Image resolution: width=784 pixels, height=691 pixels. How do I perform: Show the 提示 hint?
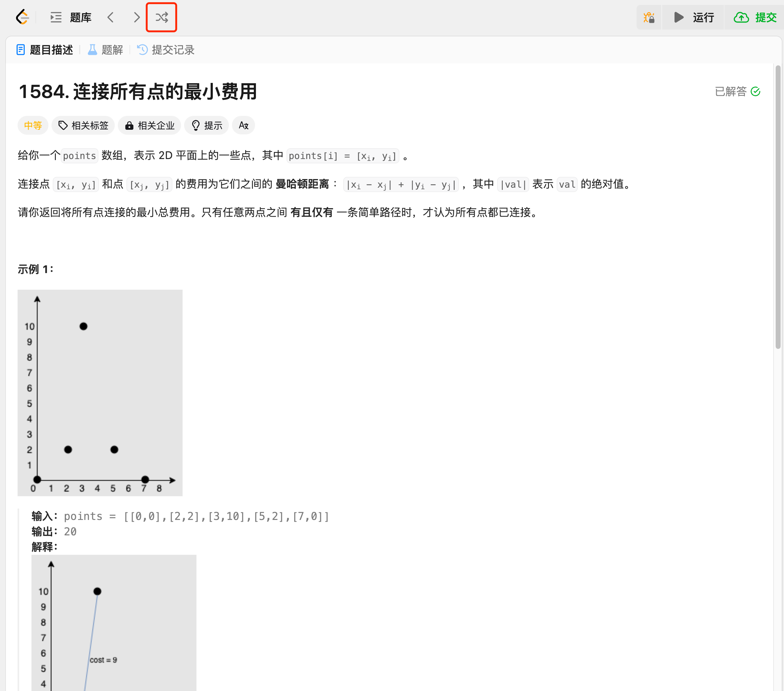[x=206, y=125]
